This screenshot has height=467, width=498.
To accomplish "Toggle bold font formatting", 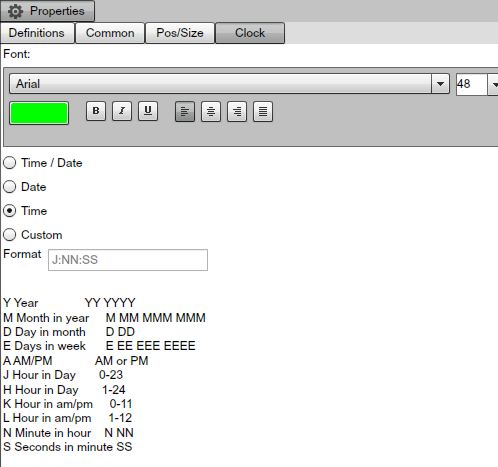I will (x=96, y=111).
